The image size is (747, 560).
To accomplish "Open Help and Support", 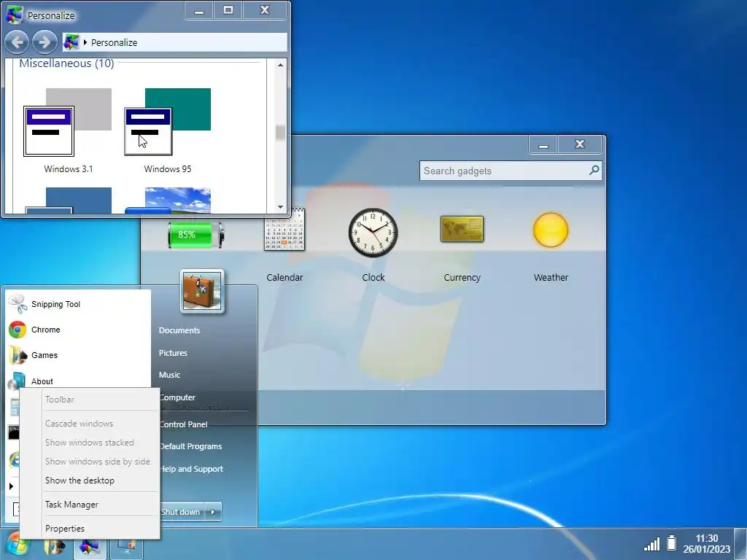I will pos(192,469).
